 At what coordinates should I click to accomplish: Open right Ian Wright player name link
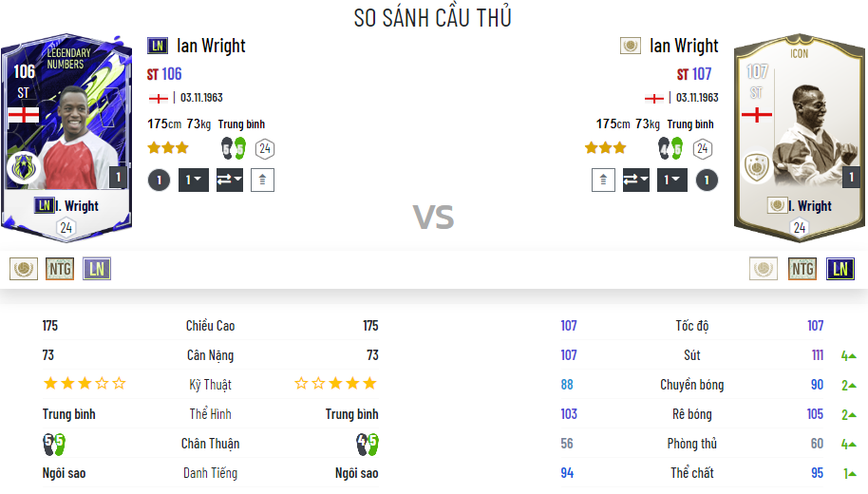click(684, 46)
